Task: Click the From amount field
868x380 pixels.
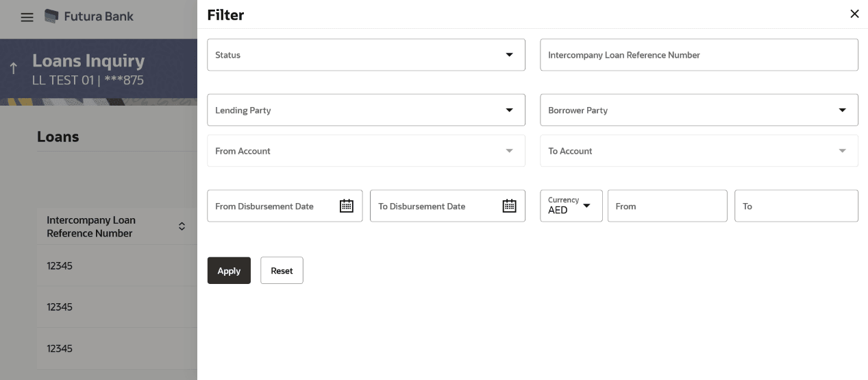Action: pyautogui.click(x=667, y=206)
